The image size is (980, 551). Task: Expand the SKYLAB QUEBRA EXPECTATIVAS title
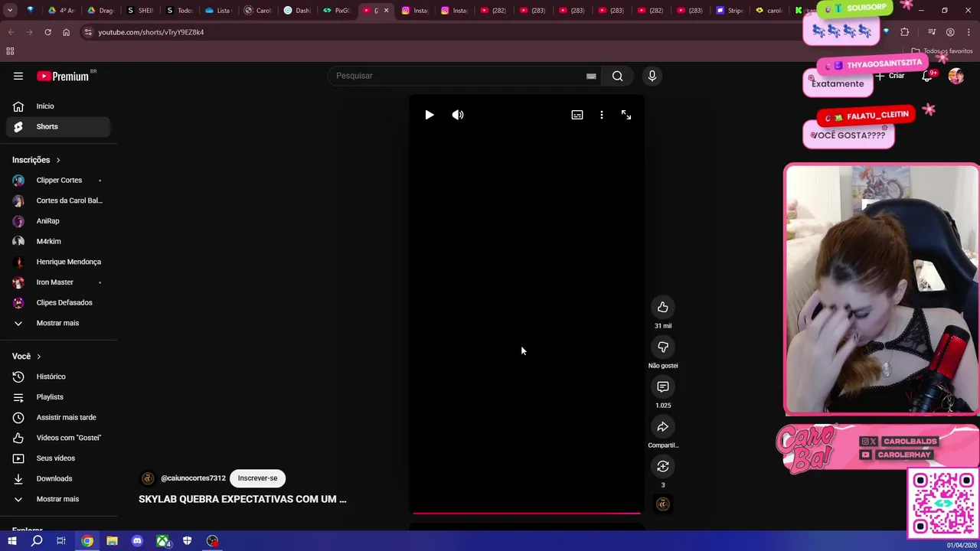click(242, 499)
